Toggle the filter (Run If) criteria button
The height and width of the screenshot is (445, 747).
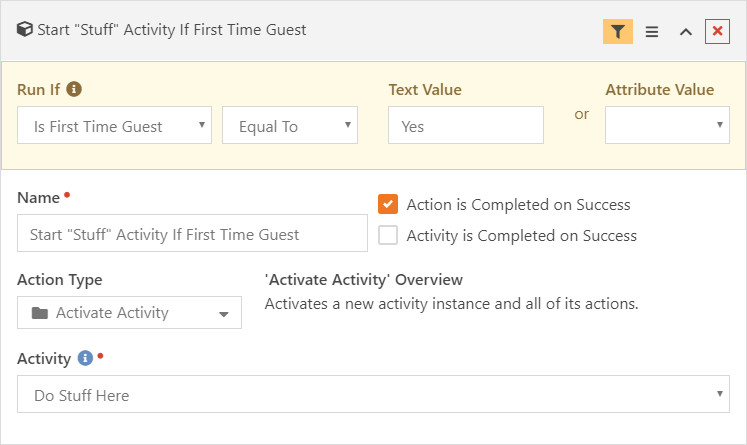[617, 31]
